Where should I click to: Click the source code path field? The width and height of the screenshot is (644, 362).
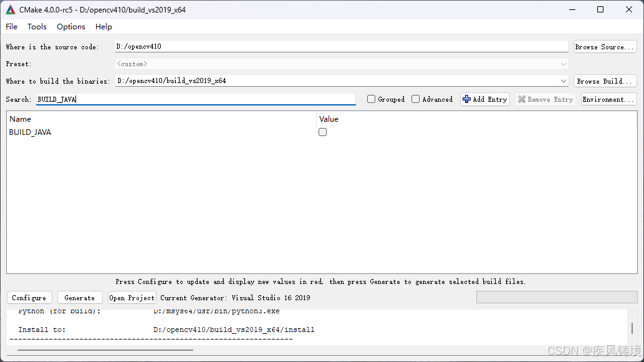[341, 46]
